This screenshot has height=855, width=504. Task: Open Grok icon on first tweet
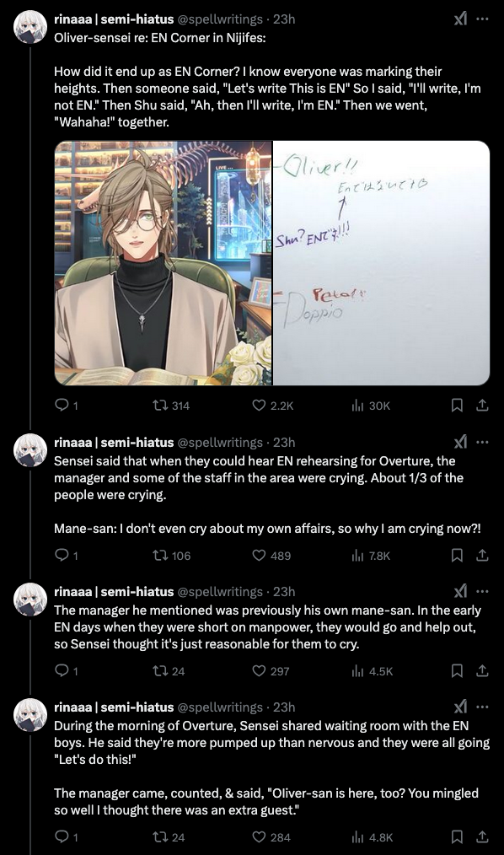tap(460, 19)
